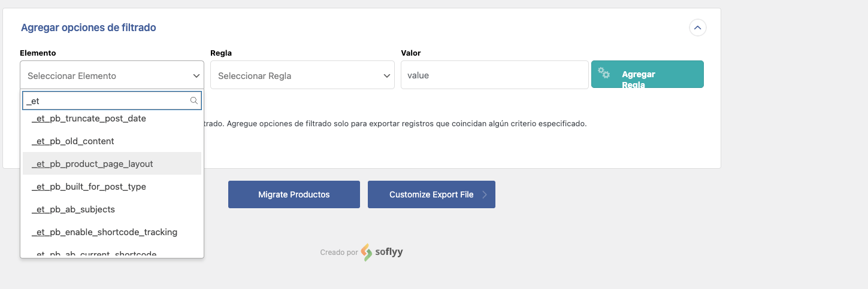The height and width of the screenshot is (289, 868).
Task: Click the Migrate Productos button
Action: pyautogui.click(x=294, y=194)
